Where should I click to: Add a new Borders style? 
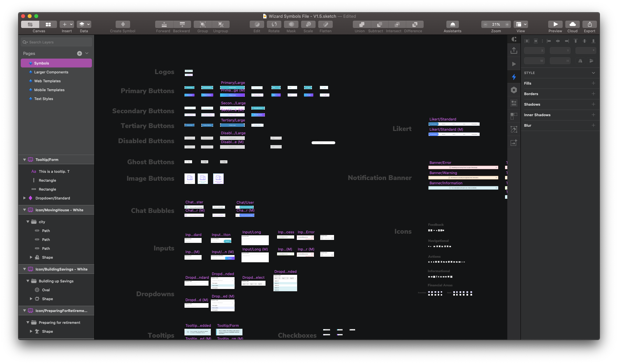coord(593,94)
